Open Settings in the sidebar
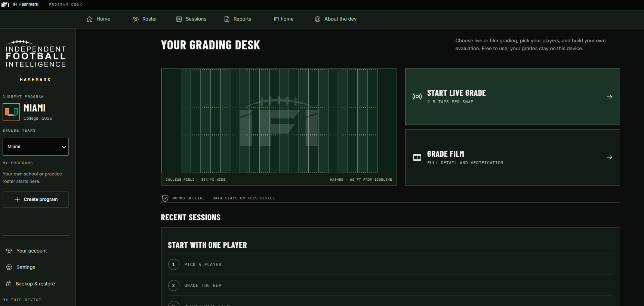 21,267
